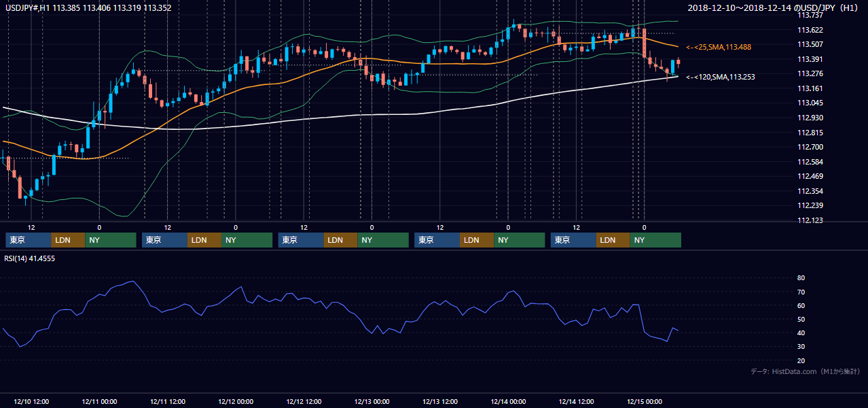Click the LDN session block of 12/12
The image size is (868, 408).
tap(341, 240)
